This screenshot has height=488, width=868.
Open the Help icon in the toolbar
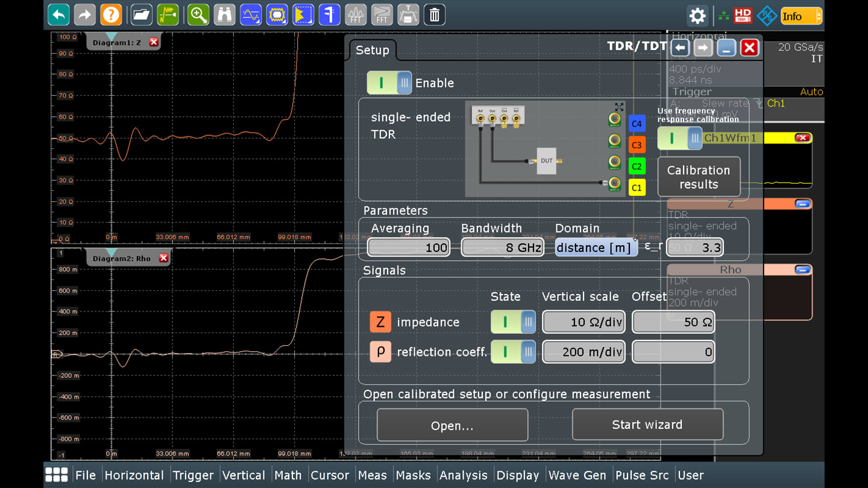111,14
